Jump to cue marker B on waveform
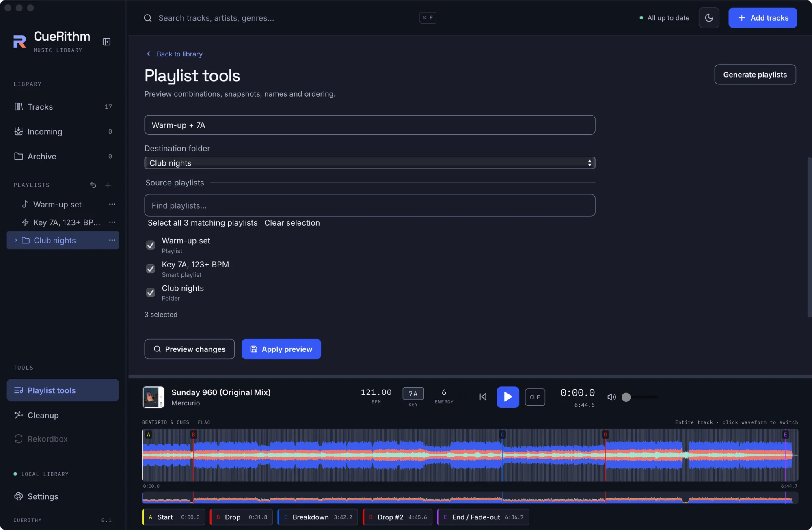 [x=194, y=435]
